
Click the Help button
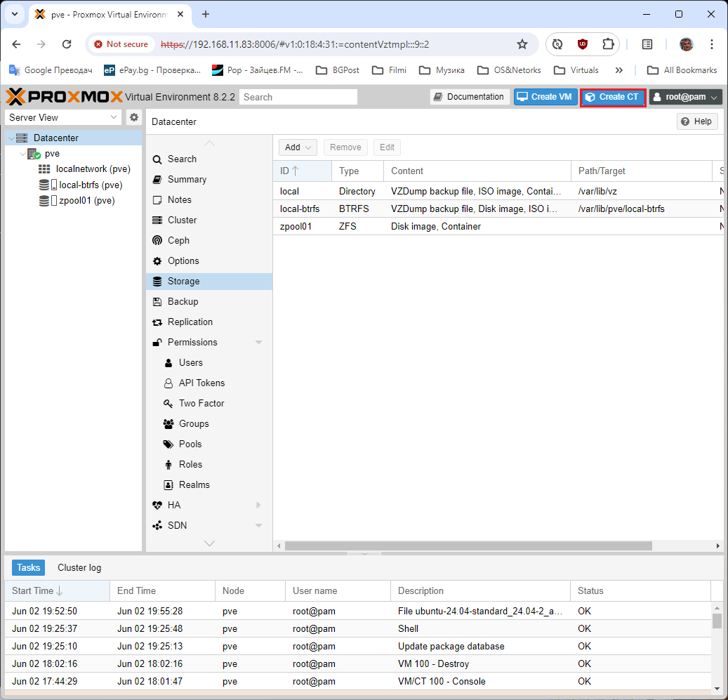[697, 121]
